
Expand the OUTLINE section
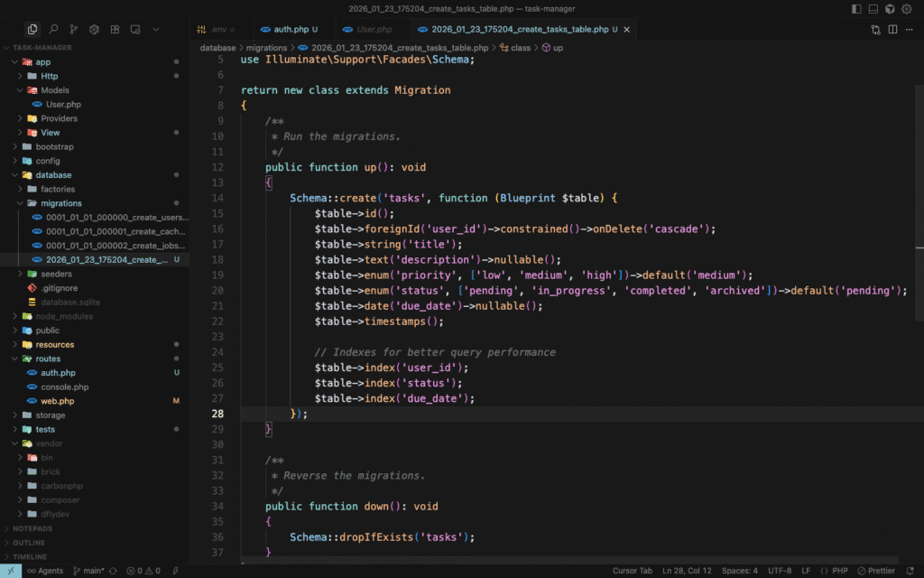point(29,543)
